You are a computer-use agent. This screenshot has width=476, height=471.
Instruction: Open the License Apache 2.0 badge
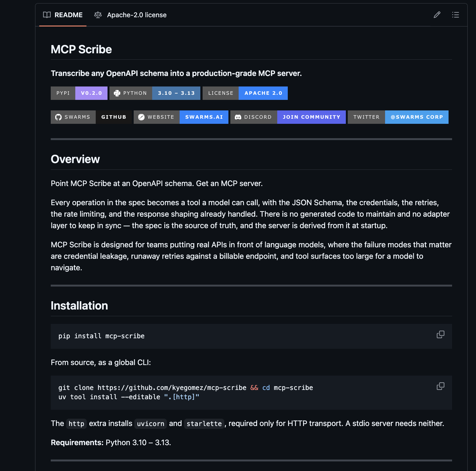[245, 93]
